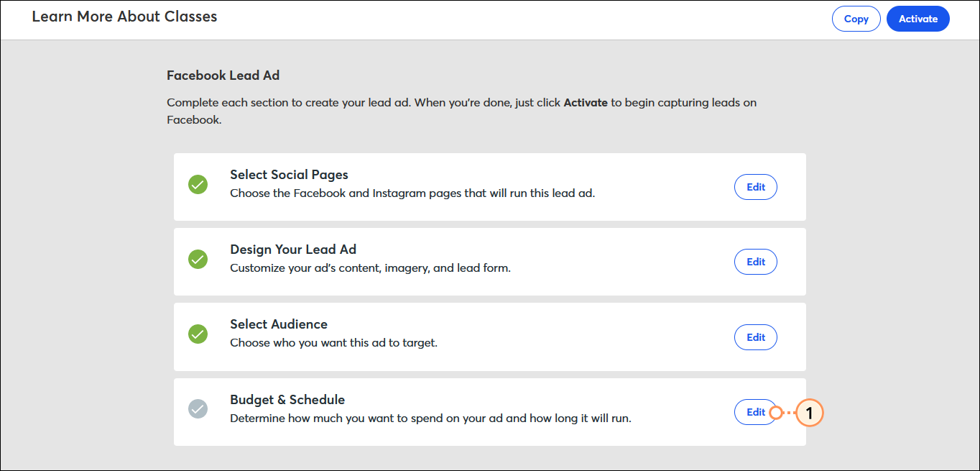Viewport: 980px width, 471px height.
Task: Click the green checkmark beside Select Audience
Action: 198,334
